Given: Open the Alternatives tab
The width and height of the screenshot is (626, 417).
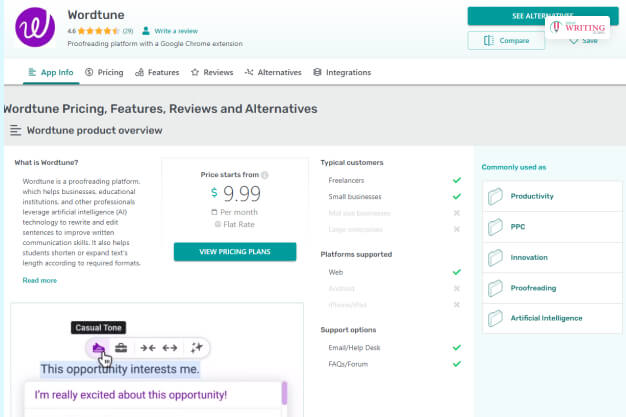Looking at the screenshot, I should (273, 72).
